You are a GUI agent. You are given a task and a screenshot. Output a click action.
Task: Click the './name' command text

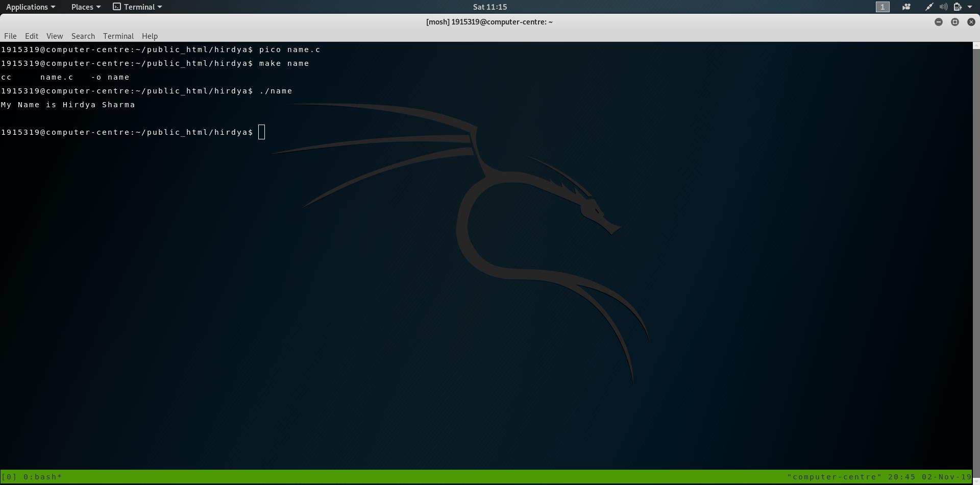[276, 91]
